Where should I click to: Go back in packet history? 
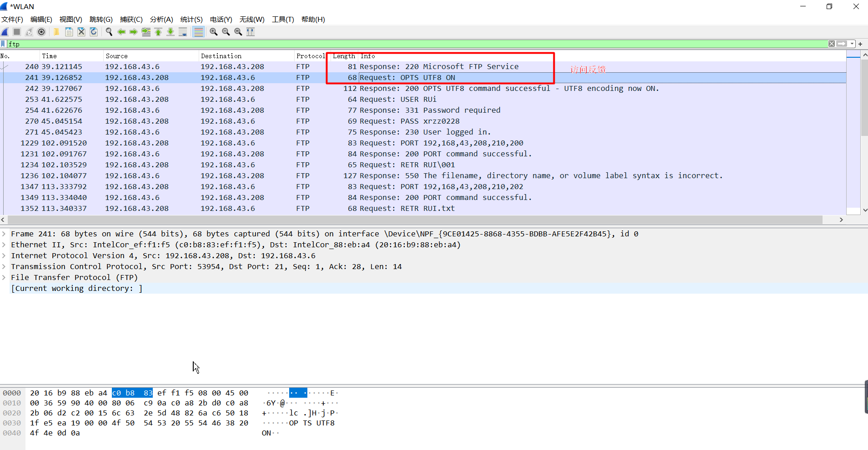121,32
